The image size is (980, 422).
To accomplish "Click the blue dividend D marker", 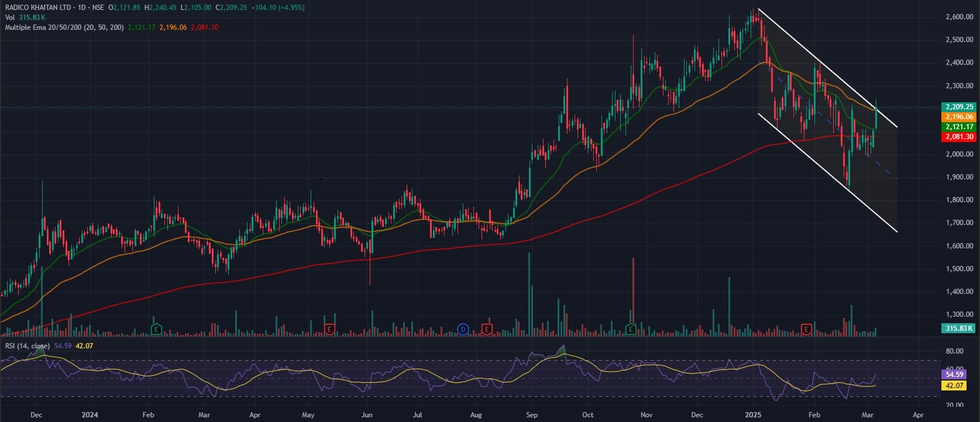I will [x=463, y=329].
